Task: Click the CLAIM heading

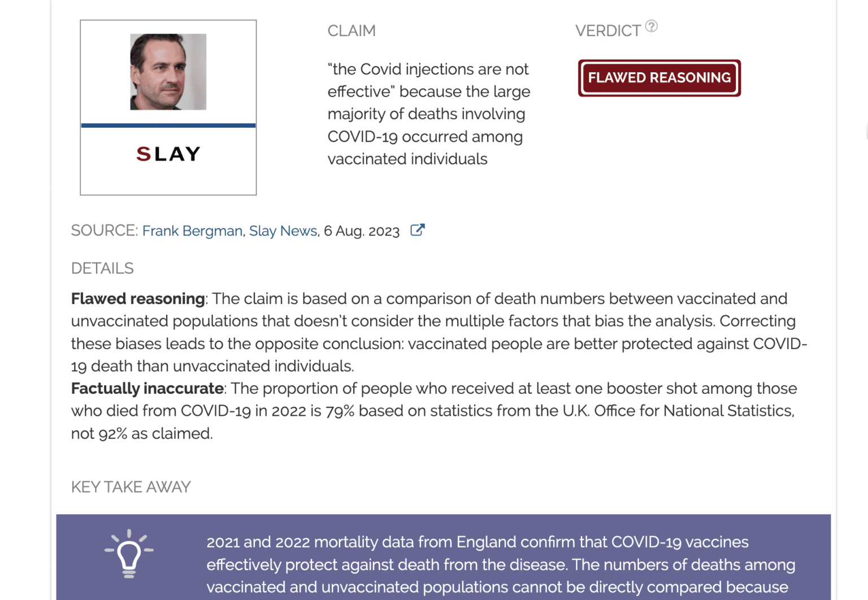Action: click(351, 31)
